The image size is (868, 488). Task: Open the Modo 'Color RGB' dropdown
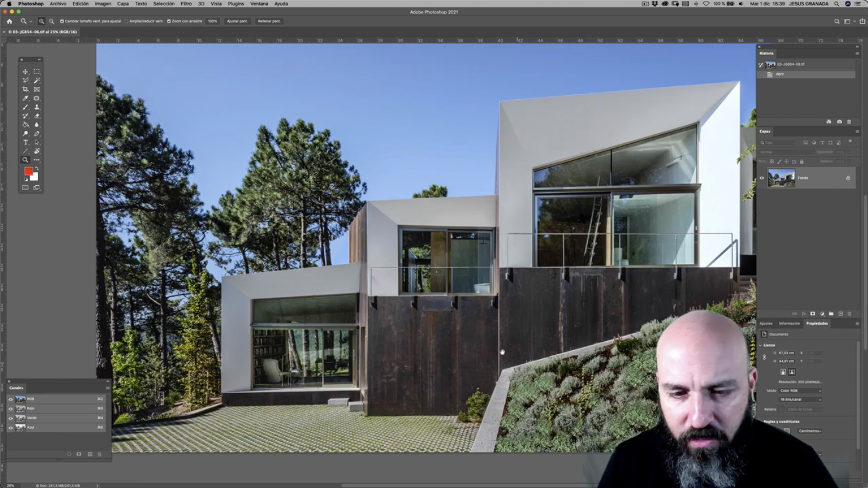point(800,391)
